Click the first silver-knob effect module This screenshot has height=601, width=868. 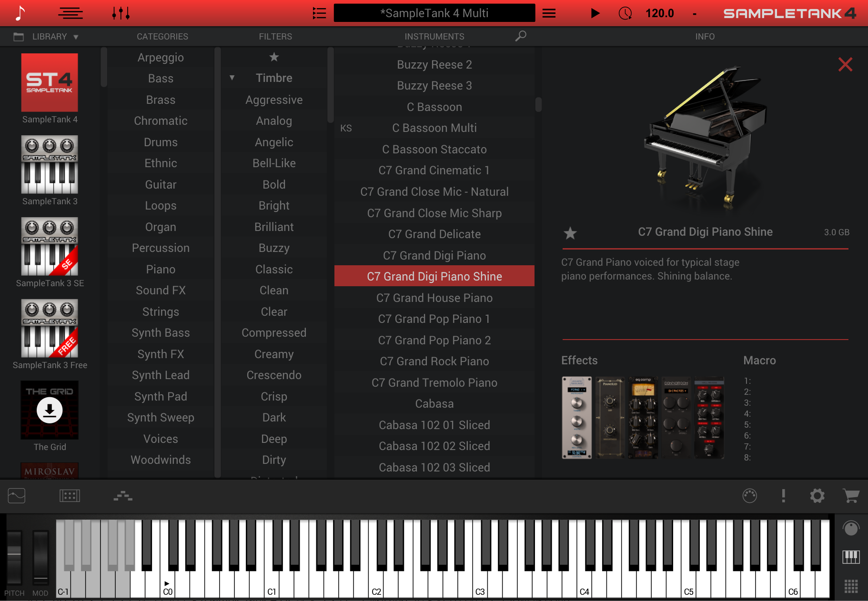576,418
